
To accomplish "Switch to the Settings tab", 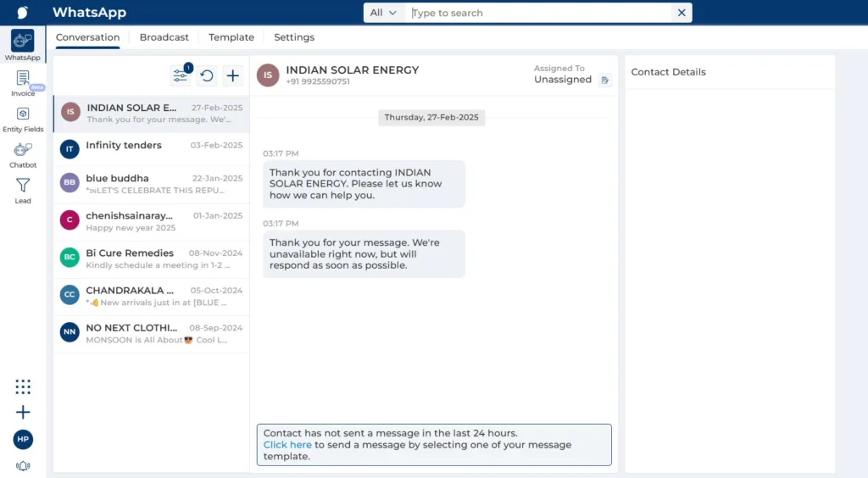I will (294, 37).
